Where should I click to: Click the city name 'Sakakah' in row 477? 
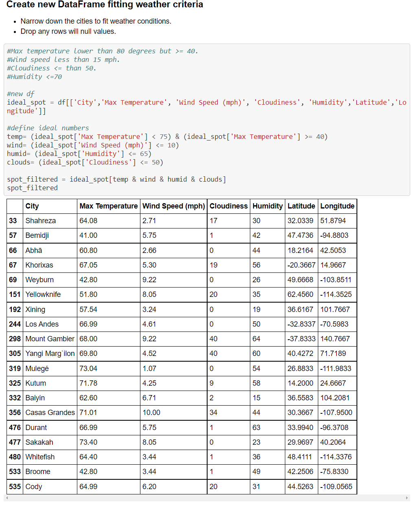[x=38, y=442]
